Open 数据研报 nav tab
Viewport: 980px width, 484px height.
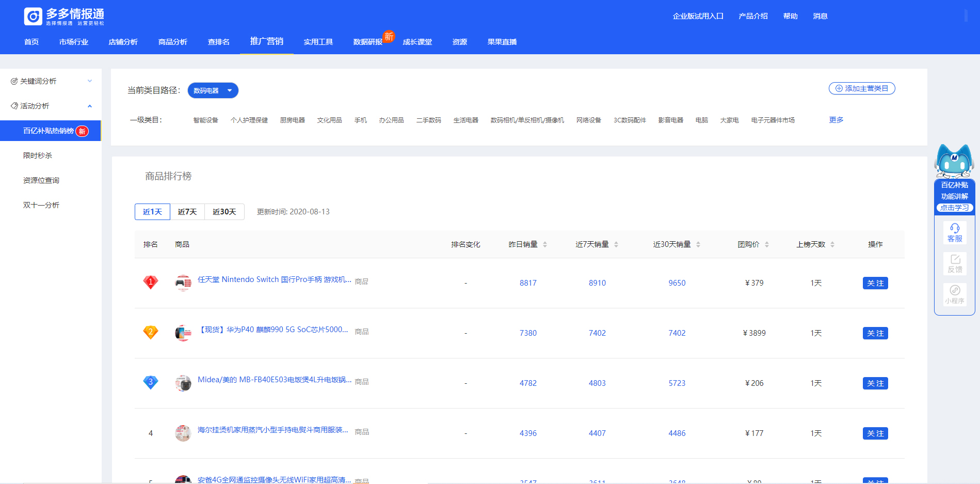(x=368, y=42)
